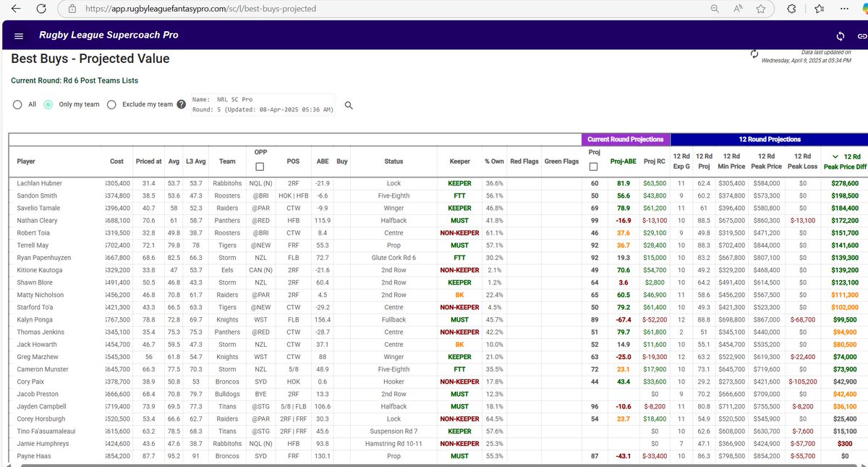
Task: Sort table by the Proj-ABE column header
Action: pos(624,161)
